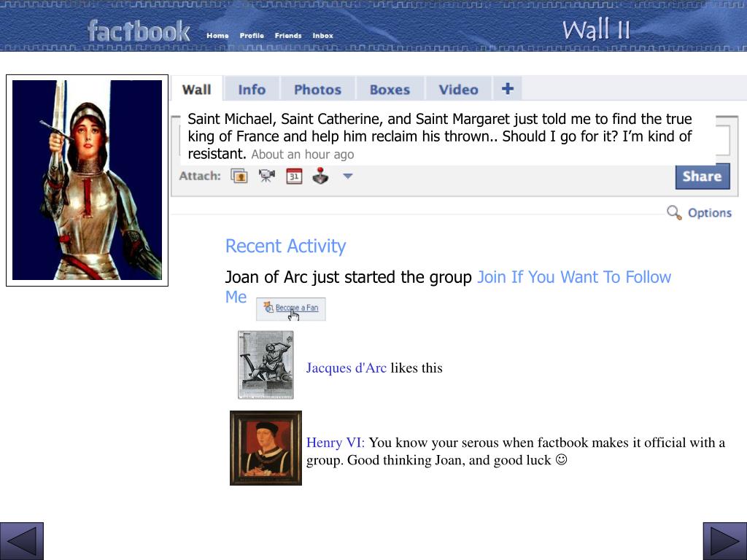
Task: Go to the next slide arrow
Action: pos(725,541)
